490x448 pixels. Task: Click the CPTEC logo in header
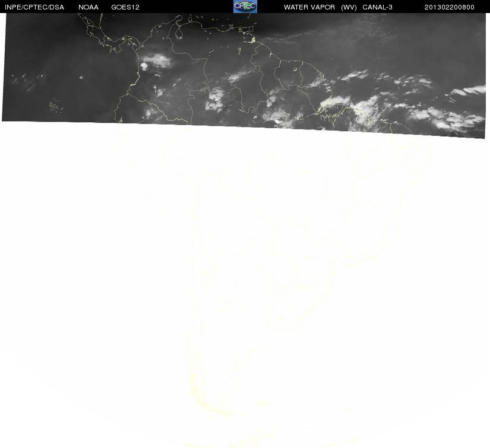point(245,7)
